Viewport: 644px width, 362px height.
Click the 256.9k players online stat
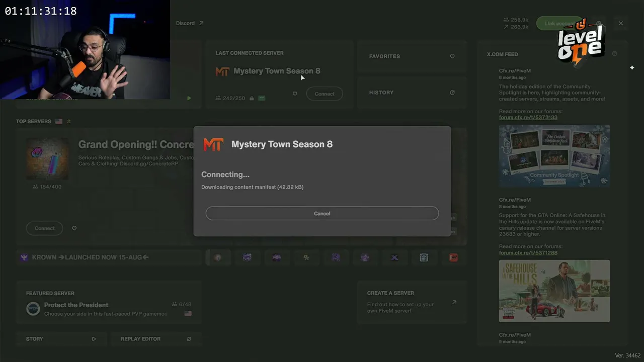click(516, 20)
